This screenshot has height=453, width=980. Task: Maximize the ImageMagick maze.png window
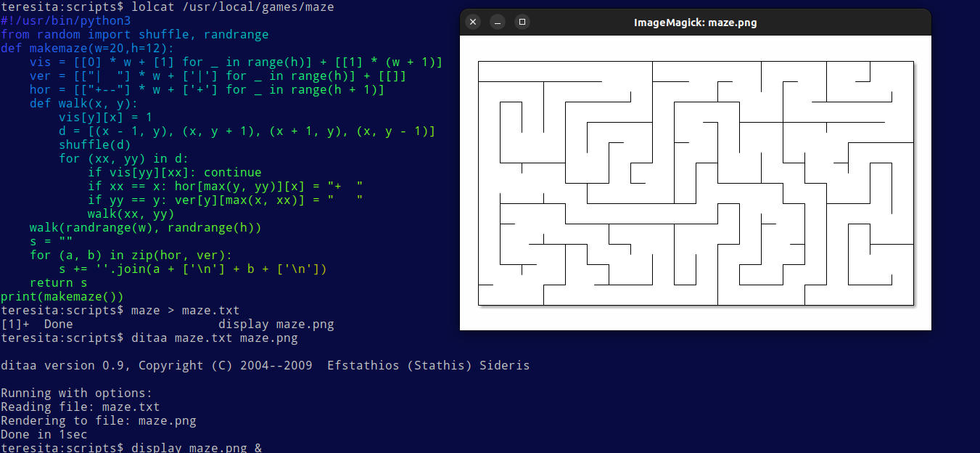[522, 22]
